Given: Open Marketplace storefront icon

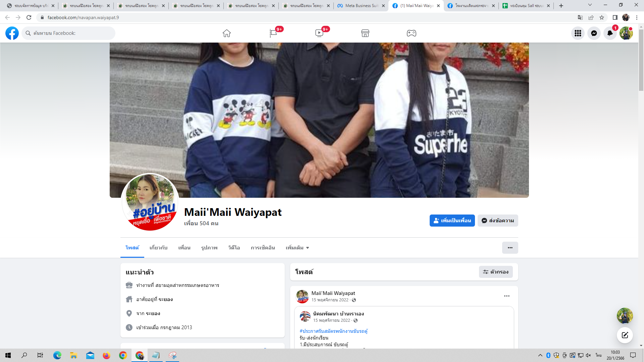Looking at the screenshot, I should point(365,33).
